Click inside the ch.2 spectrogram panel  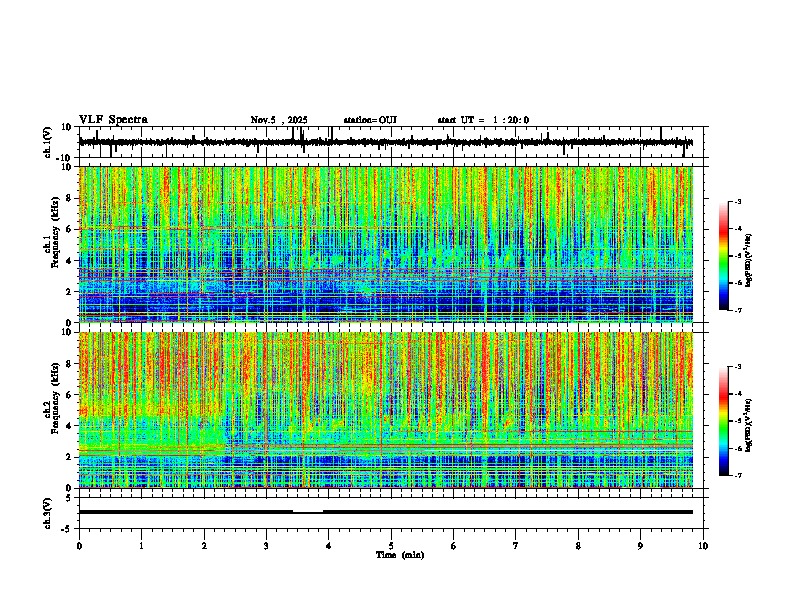point(386,410)
